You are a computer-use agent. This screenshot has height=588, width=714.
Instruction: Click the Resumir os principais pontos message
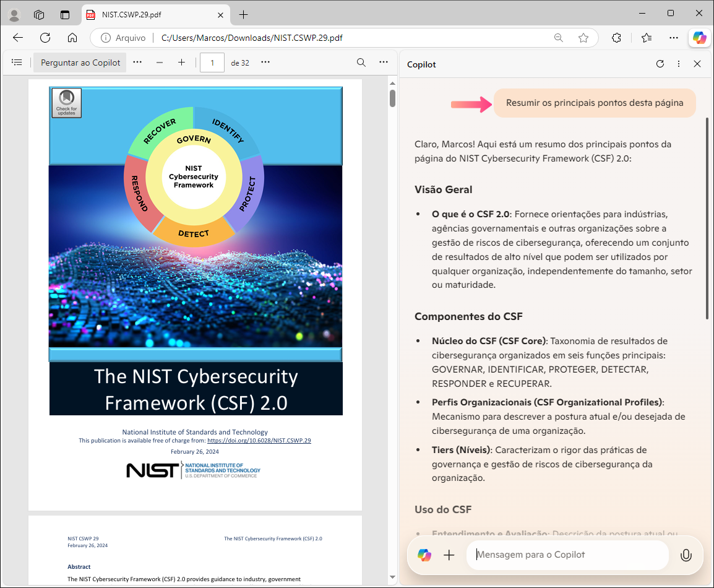[x=595, y=103]
